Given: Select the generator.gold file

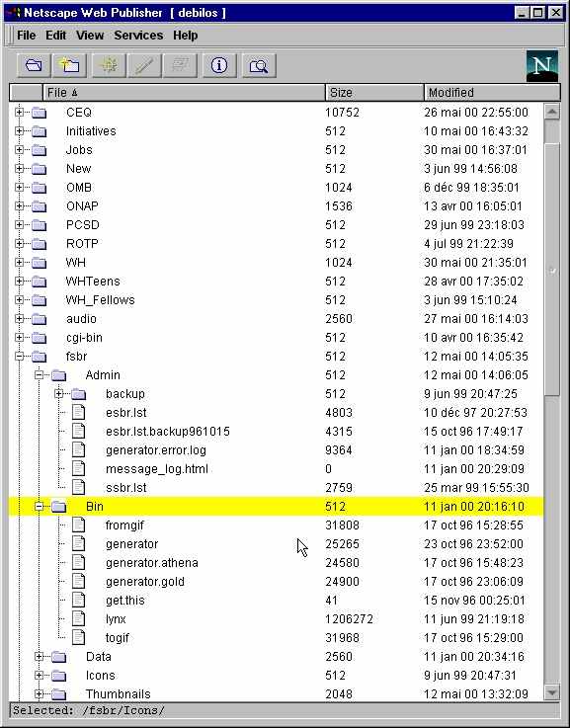Looking at the screenshot, I should [x=145, y=581].
